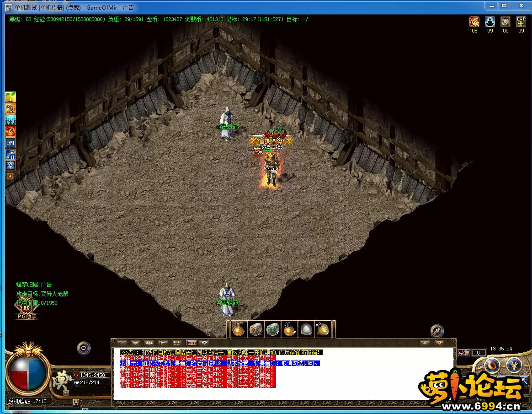Click the HELP button on chat bar

tap(192, 343)
